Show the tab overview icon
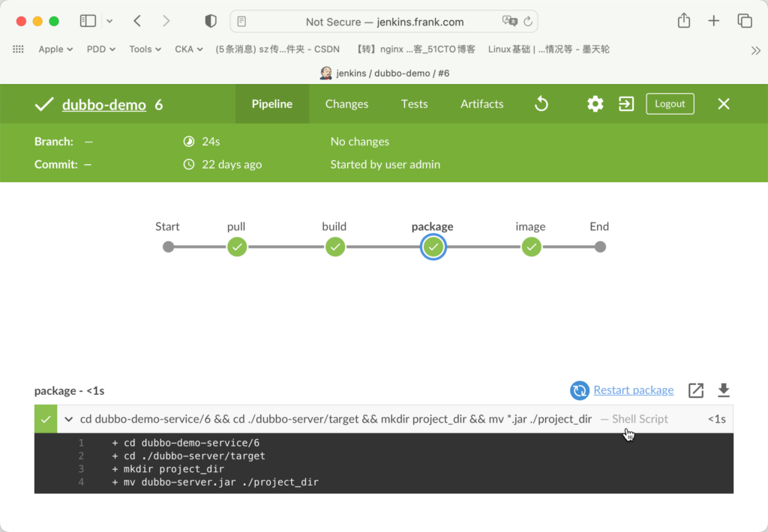This screenshot has height=532, width=768. (x=745, y=20)
